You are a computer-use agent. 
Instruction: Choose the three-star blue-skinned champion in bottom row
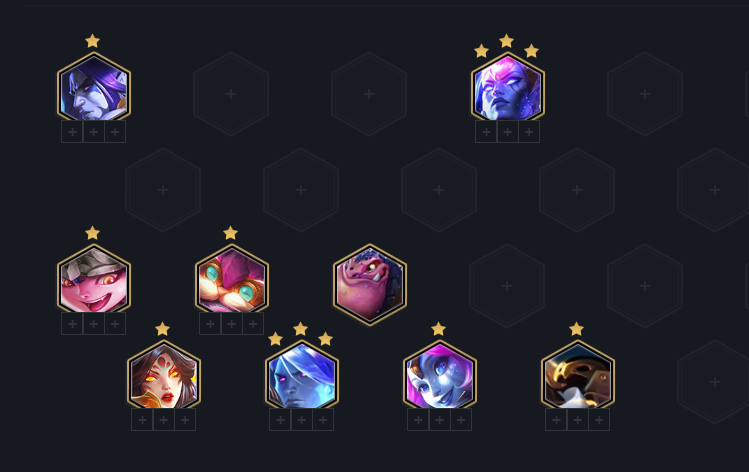302,376
